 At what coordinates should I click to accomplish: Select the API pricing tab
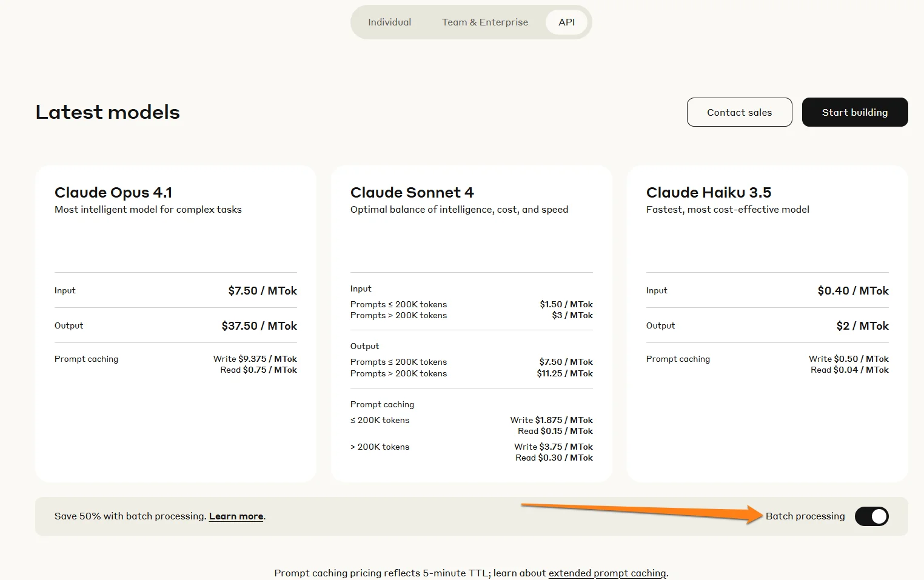coord(567,22)
